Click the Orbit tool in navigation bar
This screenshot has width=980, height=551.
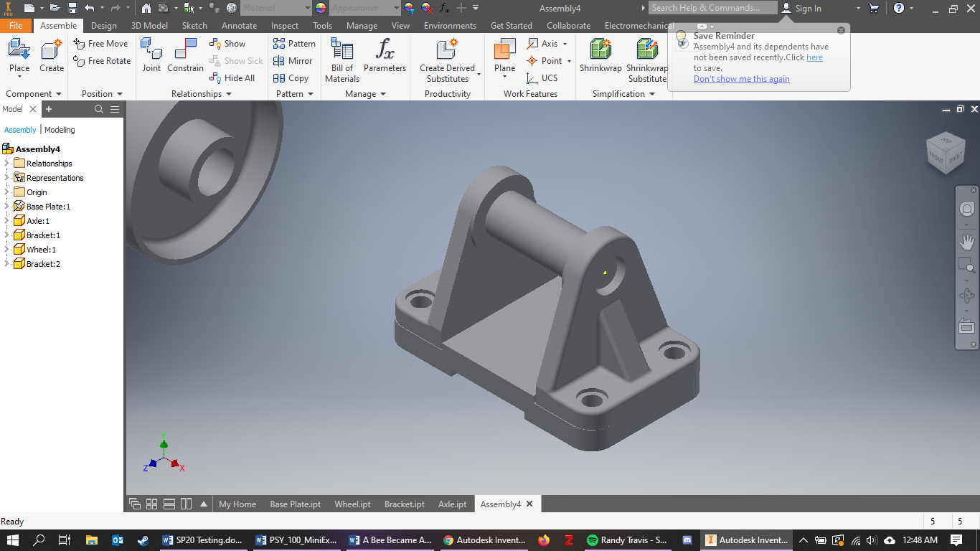967,295
